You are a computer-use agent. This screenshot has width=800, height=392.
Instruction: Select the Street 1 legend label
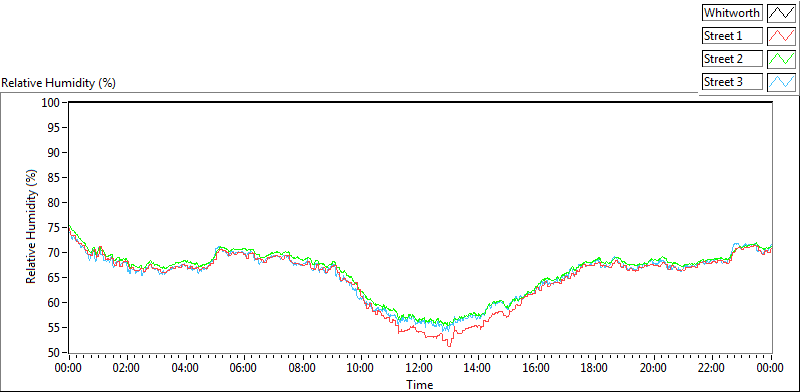click(x=732, y=36)
